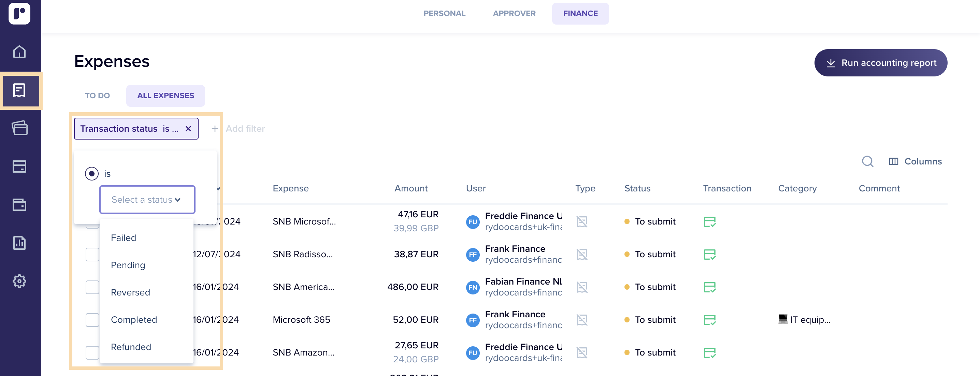Open the ALL EXPENSES tab
980x376 pixels.
[165, 96]
